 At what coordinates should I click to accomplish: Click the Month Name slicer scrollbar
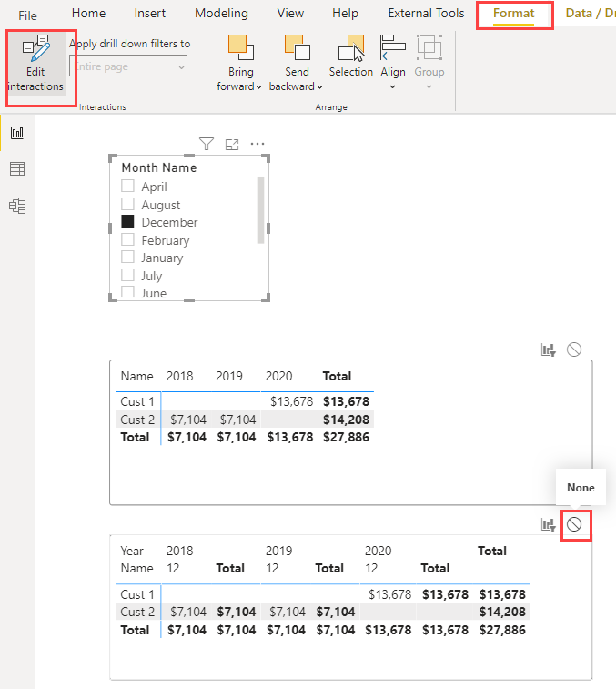[x=261, y=209]
